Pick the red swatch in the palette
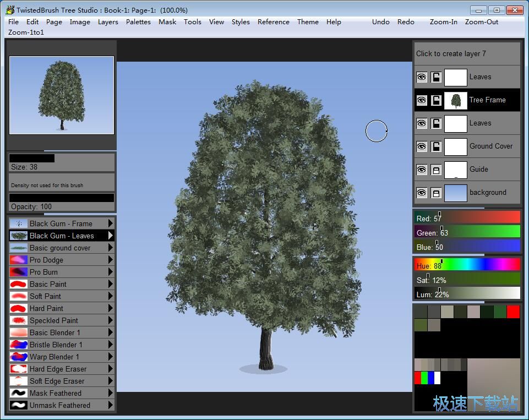Viewport: 529px width, 420px height. point(513,312)
